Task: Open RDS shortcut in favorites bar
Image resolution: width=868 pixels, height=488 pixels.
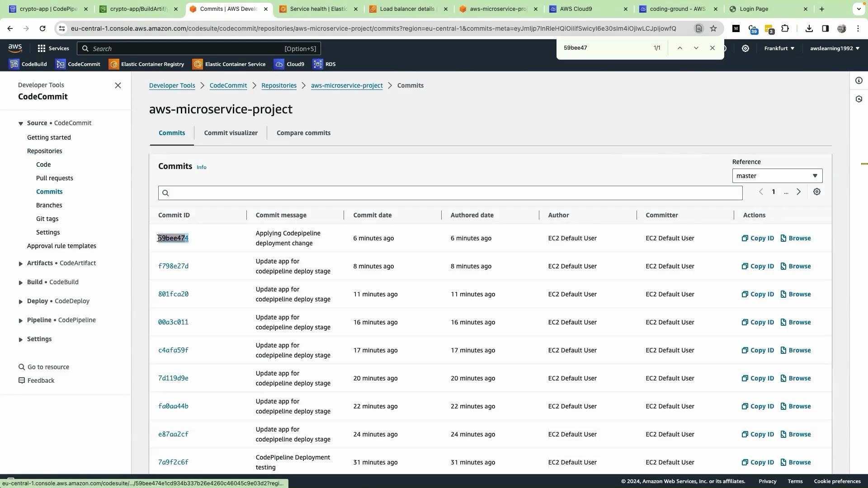Action: tap(324, 64)
